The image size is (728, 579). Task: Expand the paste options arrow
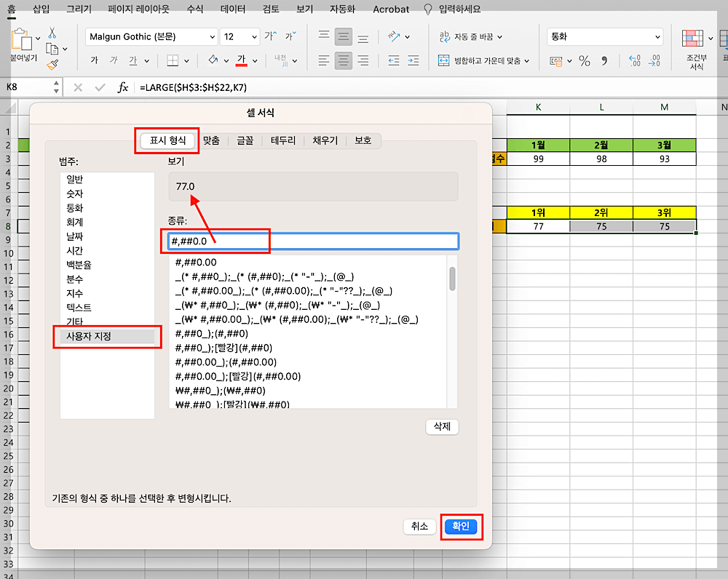[38, 38]
